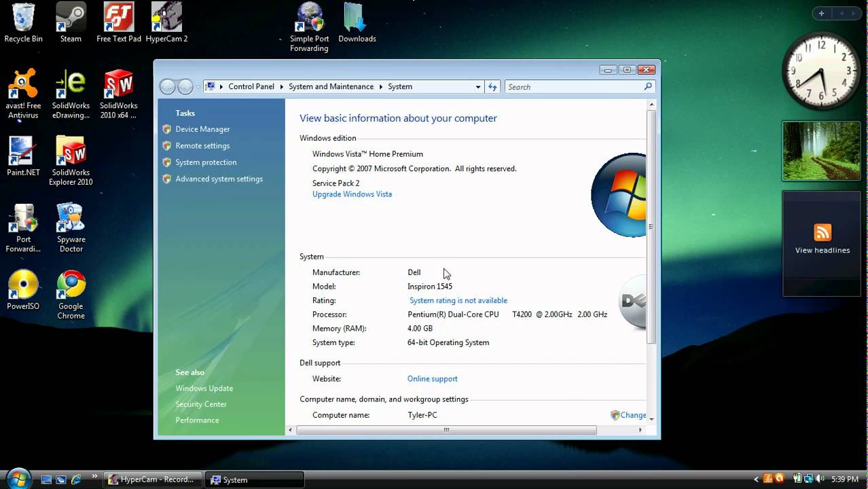
Task: Click Upgrade Windows Vista link
Action: 352,194
